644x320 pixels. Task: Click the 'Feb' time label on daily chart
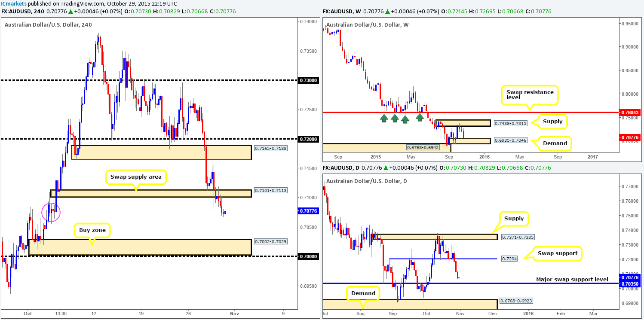[560, 313]
